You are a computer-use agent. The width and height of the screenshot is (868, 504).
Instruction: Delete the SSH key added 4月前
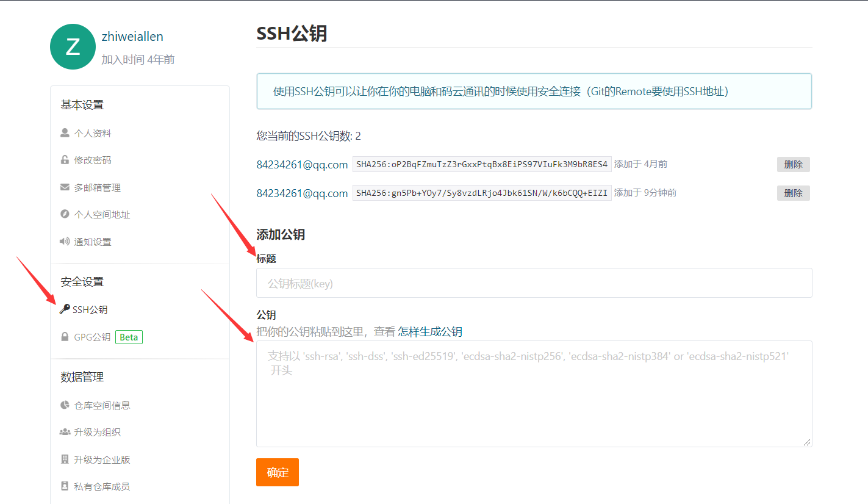click(x=793, y=164)
